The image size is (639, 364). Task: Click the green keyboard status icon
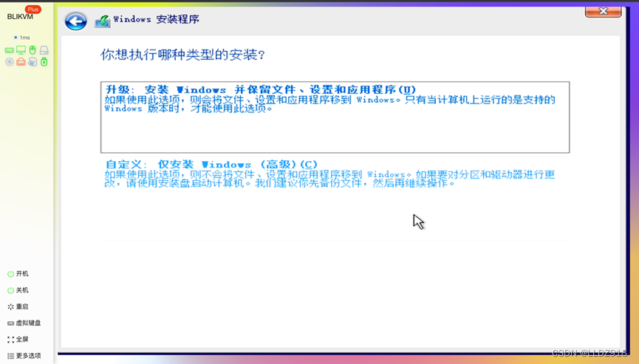pos(10,50)
